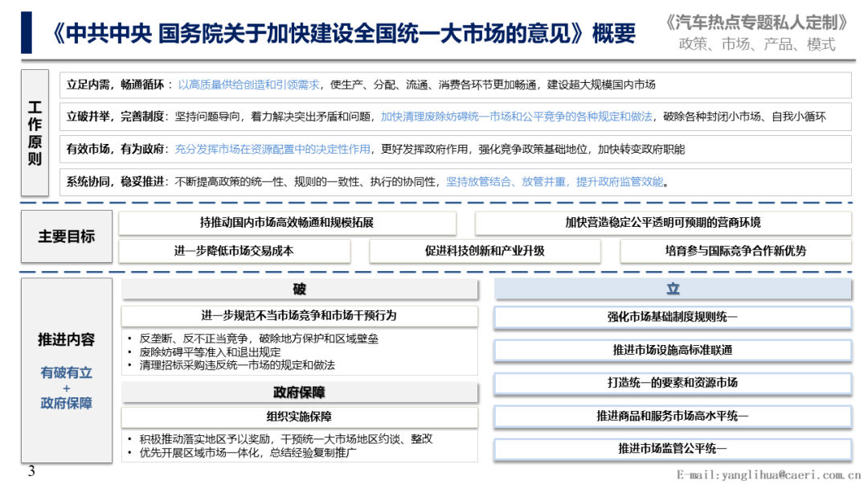
Task: Click the row starting 系统协同，稳妥推进
Action: point(455,182)
